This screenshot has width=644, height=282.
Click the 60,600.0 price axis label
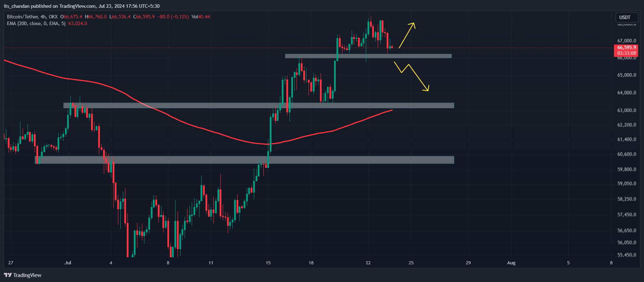tap(626, 154)
